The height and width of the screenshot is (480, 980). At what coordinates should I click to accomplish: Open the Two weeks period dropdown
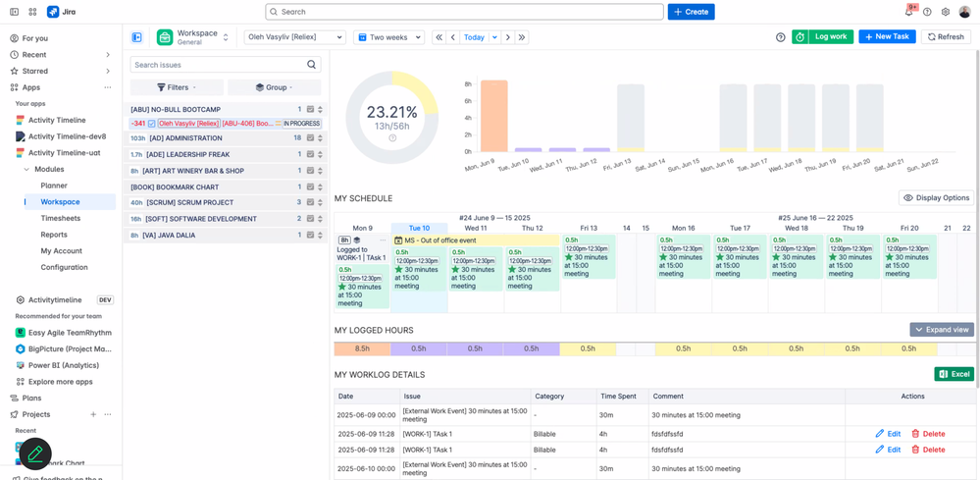(x=388, y=37)
